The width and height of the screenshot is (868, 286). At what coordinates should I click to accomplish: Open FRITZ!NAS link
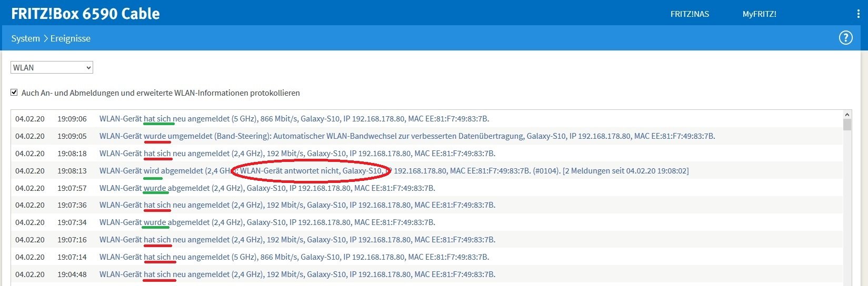click(x=690, y=14)
